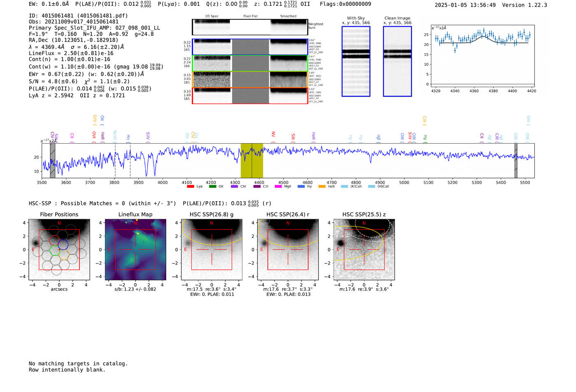The height and width of the screenshot is (392, 576).
Task: Open the HSC SSP(26.4) r image
Action: click(x=288, y=250)
